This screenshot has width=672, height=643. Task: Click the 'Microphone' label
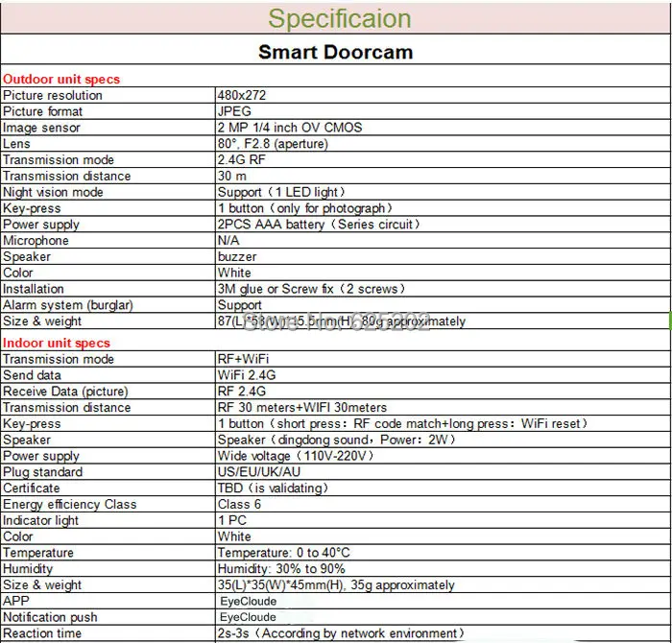click(36, 241)
